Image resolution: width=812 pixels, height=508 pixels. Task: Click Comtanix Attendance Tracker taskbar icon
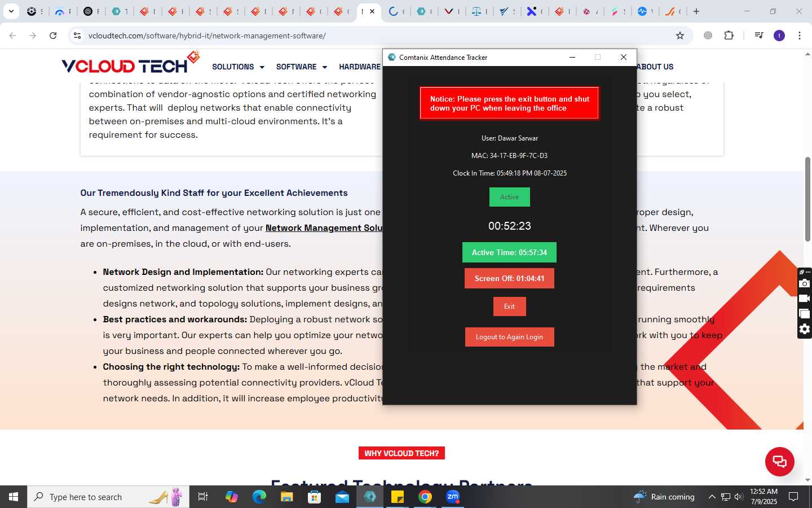click(x=370, y=497)
